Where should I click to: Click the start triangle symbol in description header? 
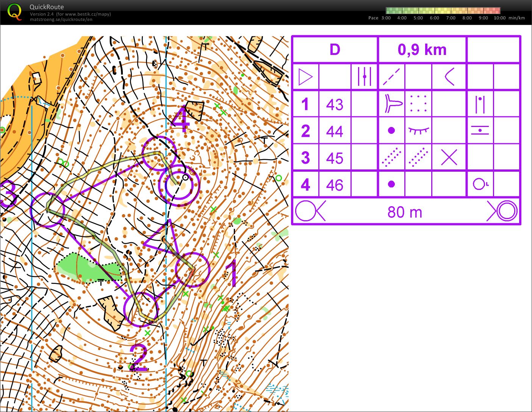[305, 77]
